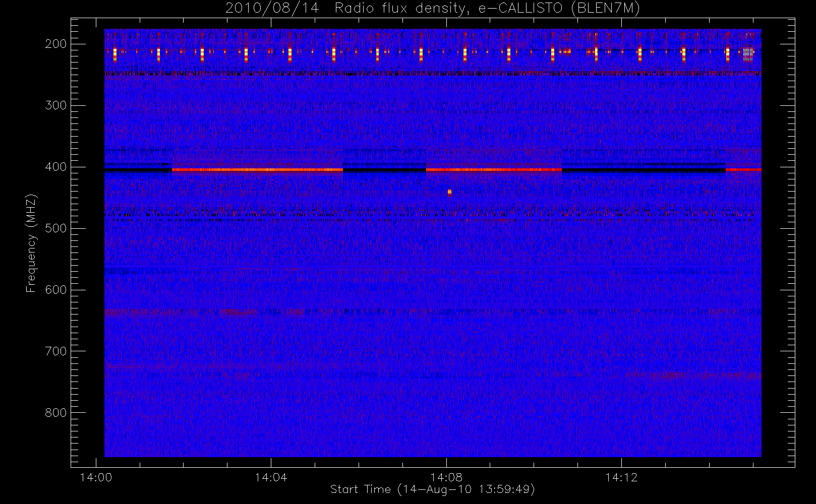Image resolution: width=816 pixels, height=504 pixels.
Task: Click the plot title mentioning e-CALLISTO (BLEN7M)
Action: (x=433, y=9)
